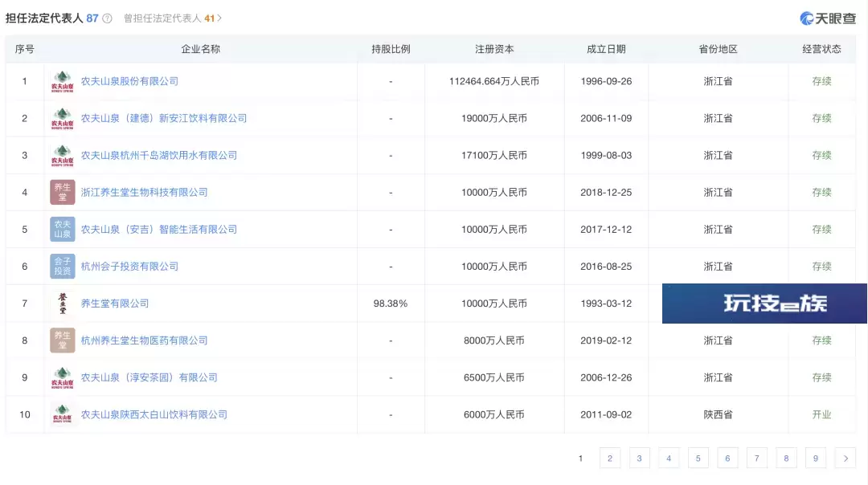
Task: Click the 开业 status cell
Action: coord(821,415)
